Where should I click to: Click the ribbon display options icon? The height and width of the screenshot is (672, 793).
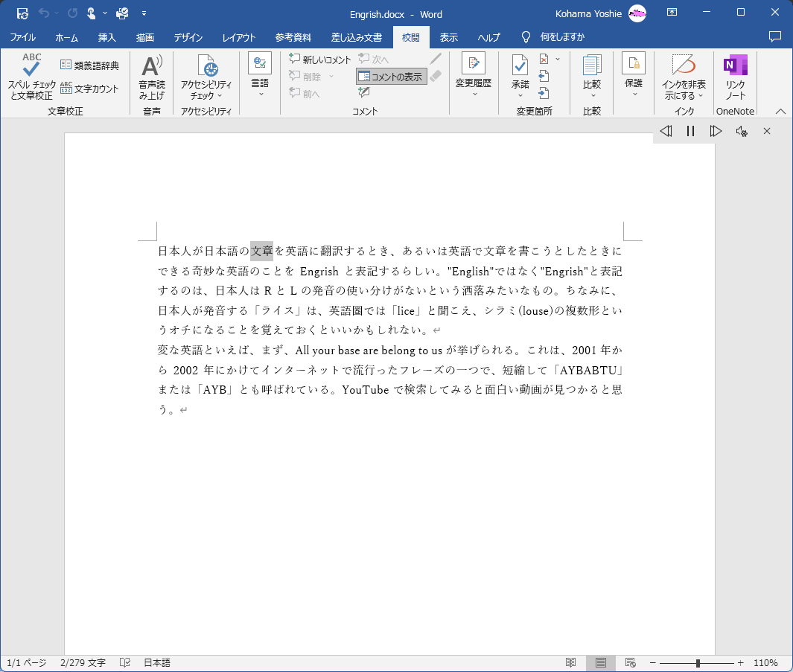672,13
